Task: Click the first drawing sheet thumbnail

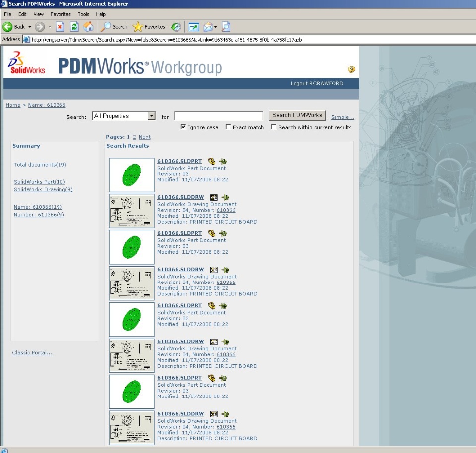Action: click(132, 211)
